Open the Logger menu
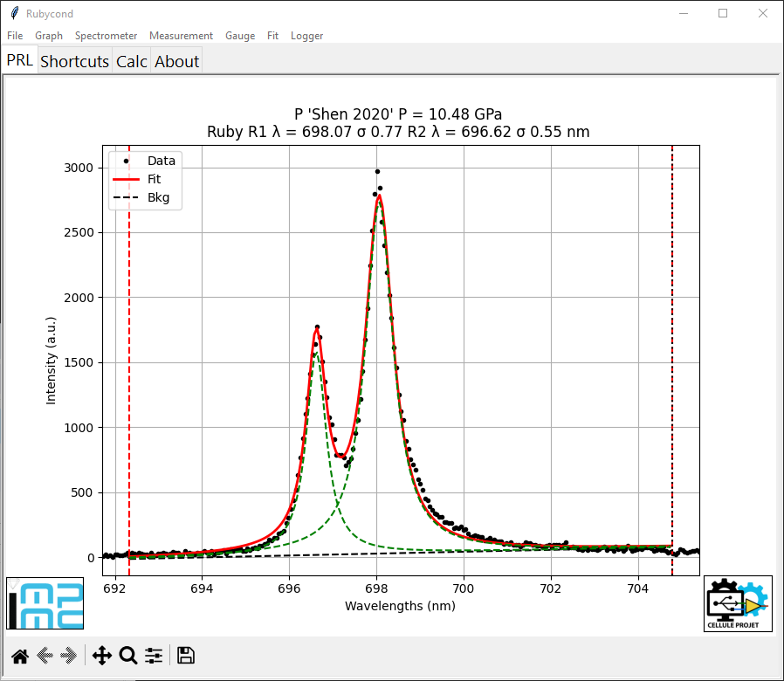Viewport: 784px width, 681px height. (x=307, y=36)
